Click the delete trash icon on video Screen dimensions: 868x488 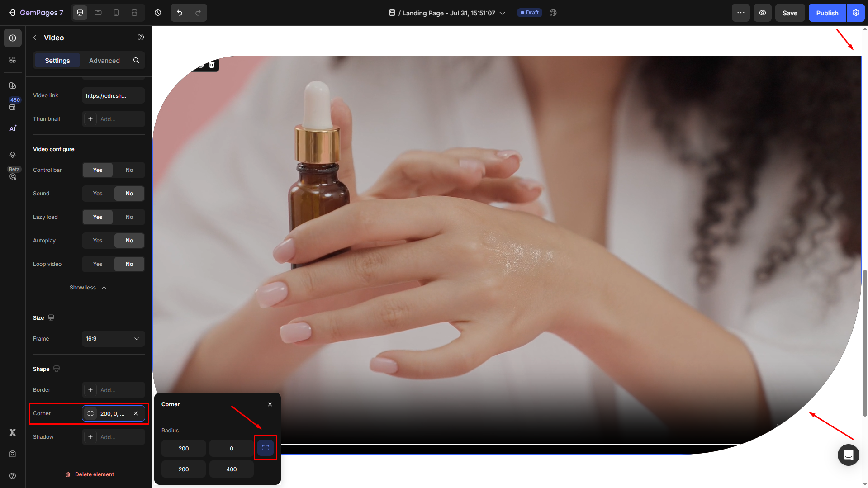pos(212,65)
